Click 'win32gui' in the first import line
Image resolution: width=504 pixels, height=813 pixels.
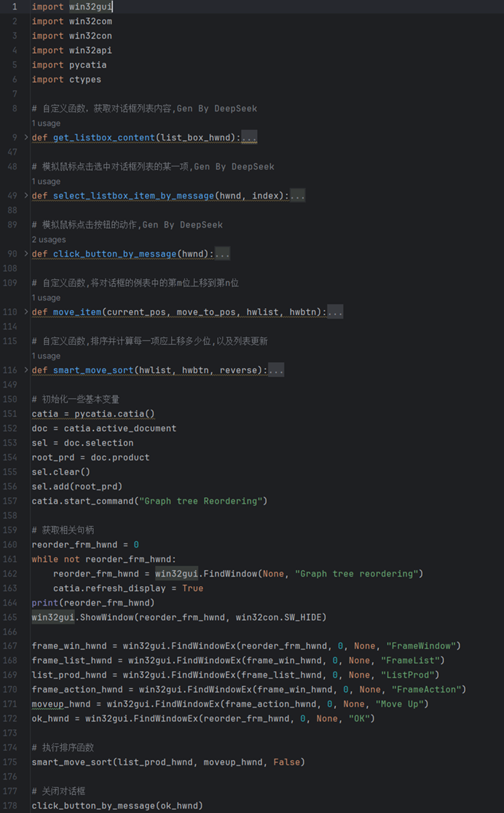91,7
